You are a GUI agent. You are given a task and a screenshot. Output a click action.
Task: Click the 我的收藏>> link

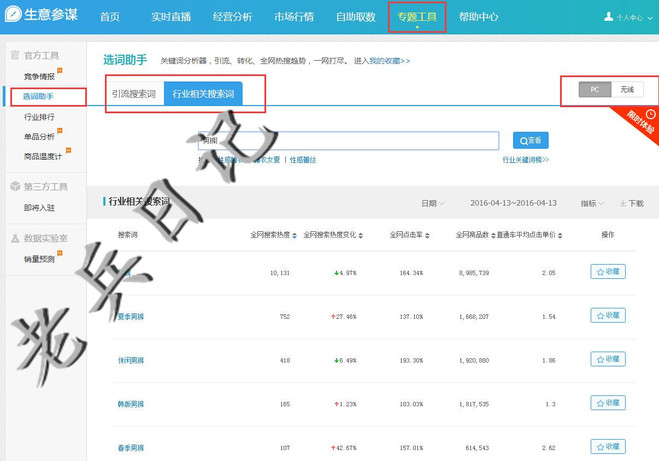(389, 61)
